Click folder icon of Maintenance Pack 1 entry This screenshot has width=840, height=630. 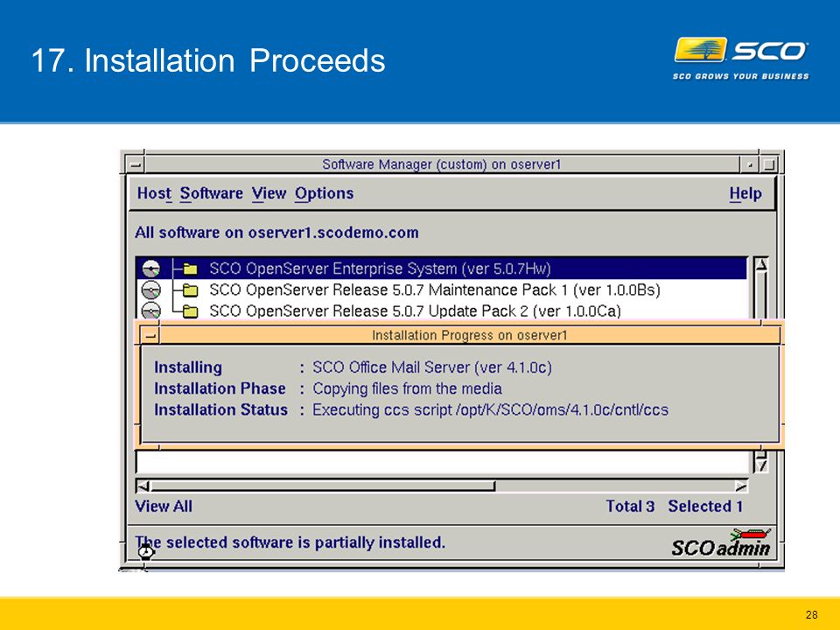(x=190, y=290)
